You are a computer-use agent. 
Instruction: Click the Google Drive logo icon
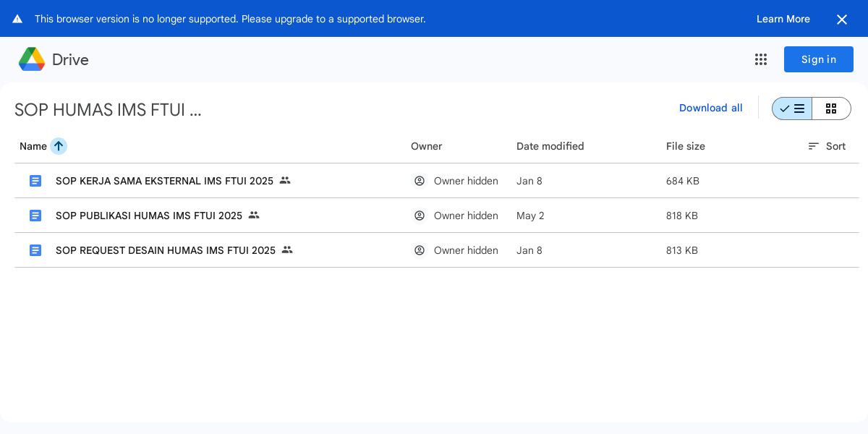32,59
